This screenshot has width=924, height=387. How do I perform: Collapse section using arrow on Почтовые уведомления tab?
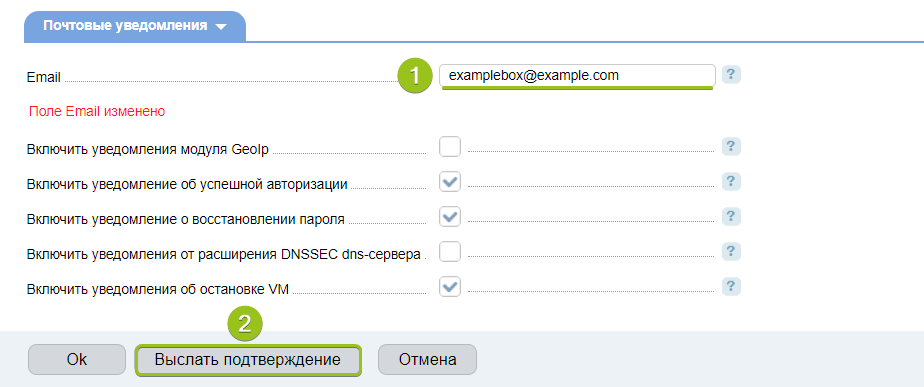[221, 27]
